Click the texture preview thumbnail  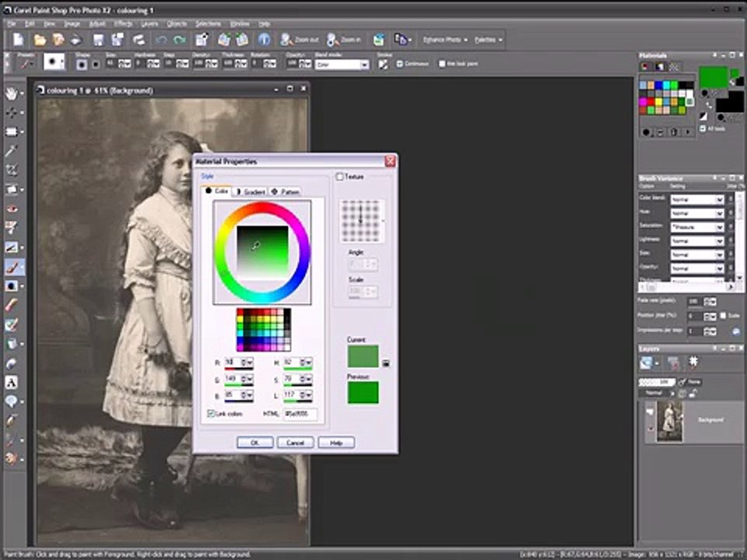point(361,220)
